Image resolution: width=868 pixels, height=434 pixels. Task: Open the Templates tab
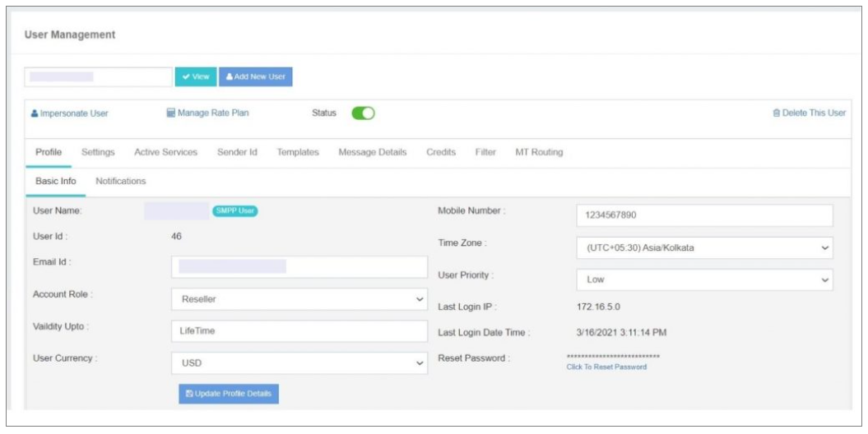coord(298,152)
